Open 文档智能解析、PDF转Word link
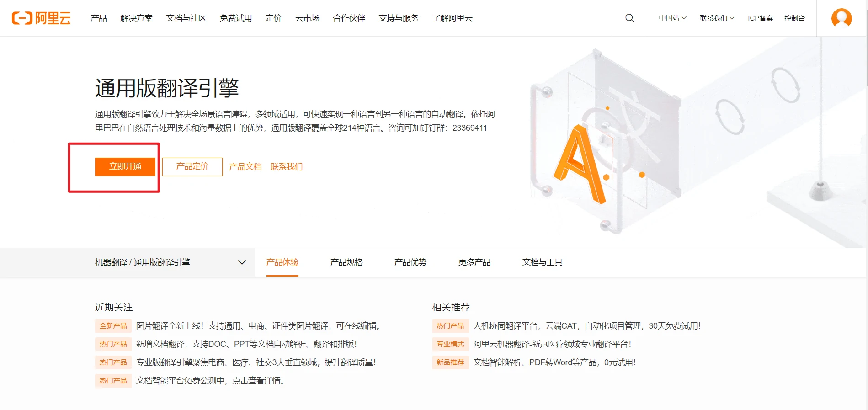 tap(554, 362)
